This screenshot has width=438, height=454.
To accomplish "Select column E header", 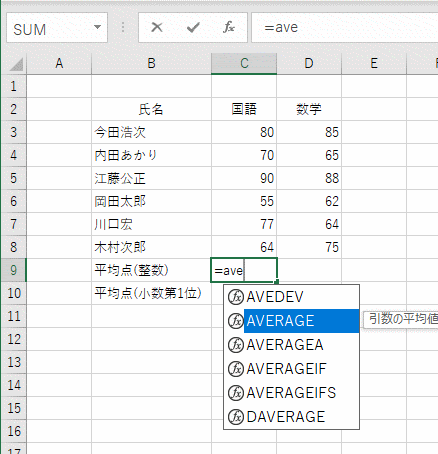I will (374, 63).
